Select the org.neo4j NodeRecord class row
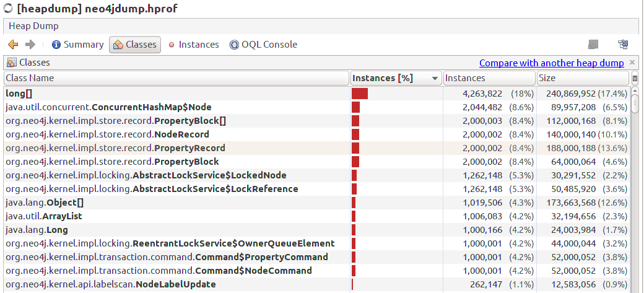Screen dimensions: 644x293 (316, 134)
